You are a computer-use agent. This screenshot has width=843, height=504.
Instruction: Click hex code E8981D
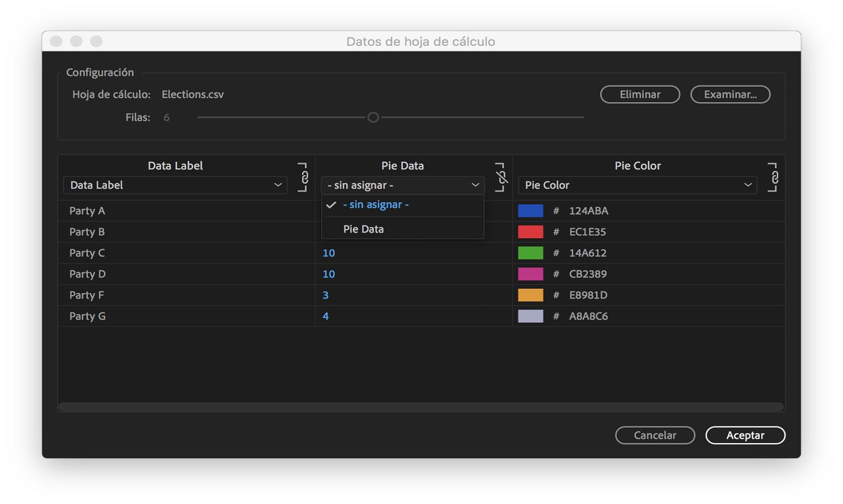588,295
